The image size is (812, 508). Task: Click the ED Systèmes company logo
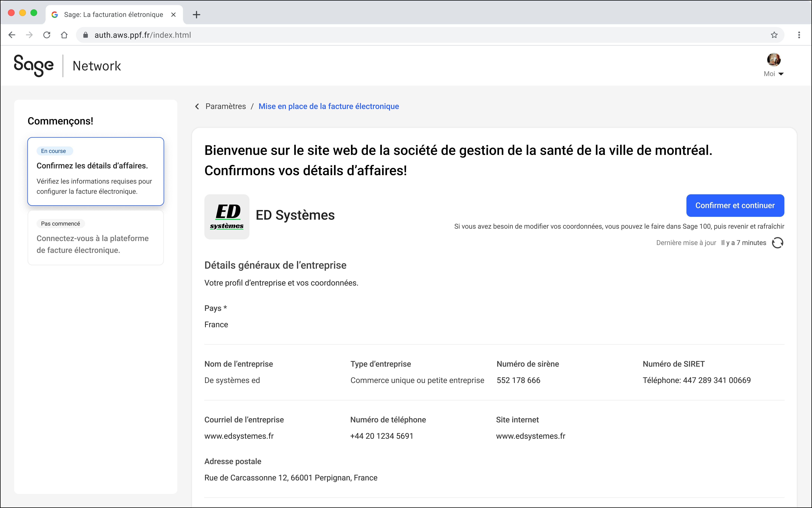[227, 217]
